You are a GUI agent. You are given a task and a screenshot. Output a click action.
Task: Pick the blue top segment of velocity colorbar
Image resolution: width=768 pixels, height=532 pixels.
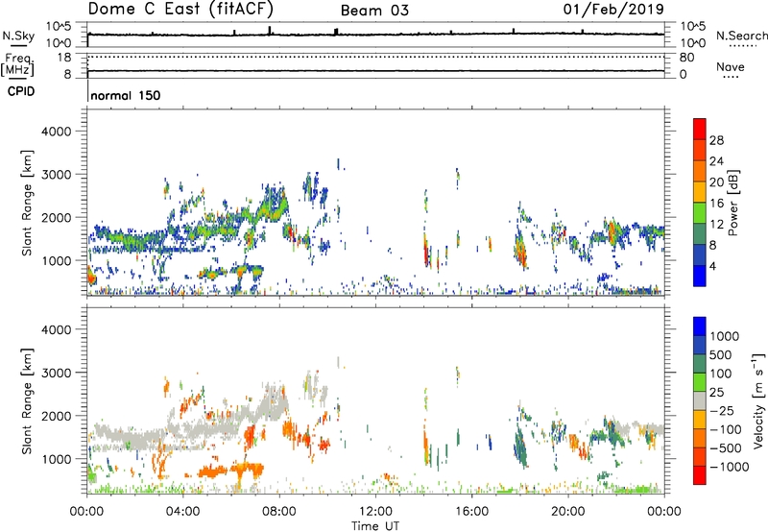coord(700,326)
